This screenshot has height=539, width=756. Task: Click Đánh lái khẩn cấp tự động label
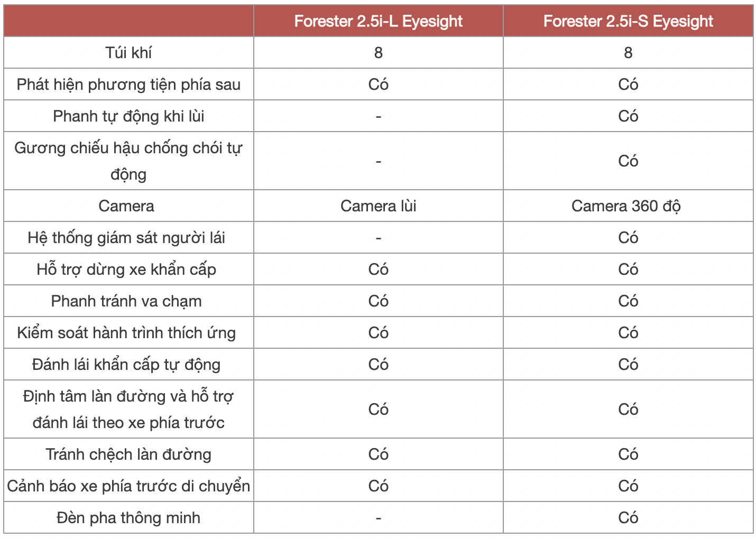coord(126,365)
